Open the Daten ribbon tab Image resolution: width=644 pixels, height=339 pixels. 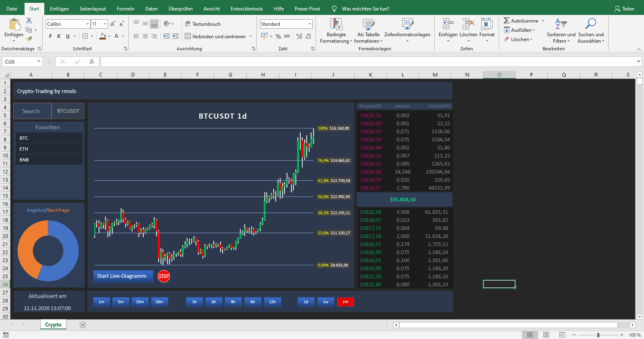(151, 9)
